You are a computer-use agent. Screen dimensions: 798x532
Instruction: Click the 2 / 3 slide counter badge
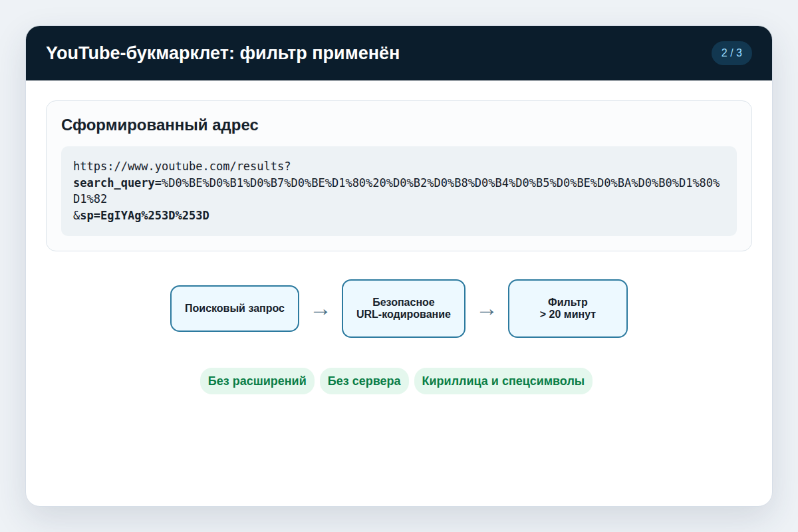(731, 53)
